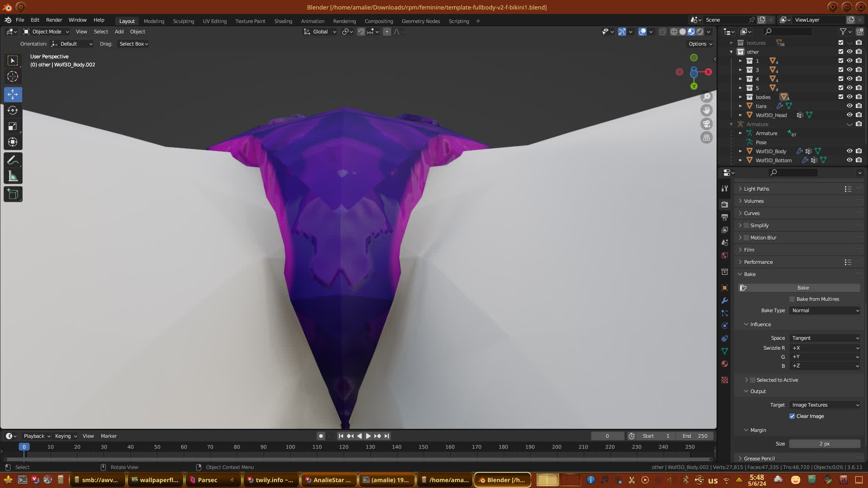Switch to the Sculpting workspace tab
This screenshot has width=868, height=488.
point(183,21)
